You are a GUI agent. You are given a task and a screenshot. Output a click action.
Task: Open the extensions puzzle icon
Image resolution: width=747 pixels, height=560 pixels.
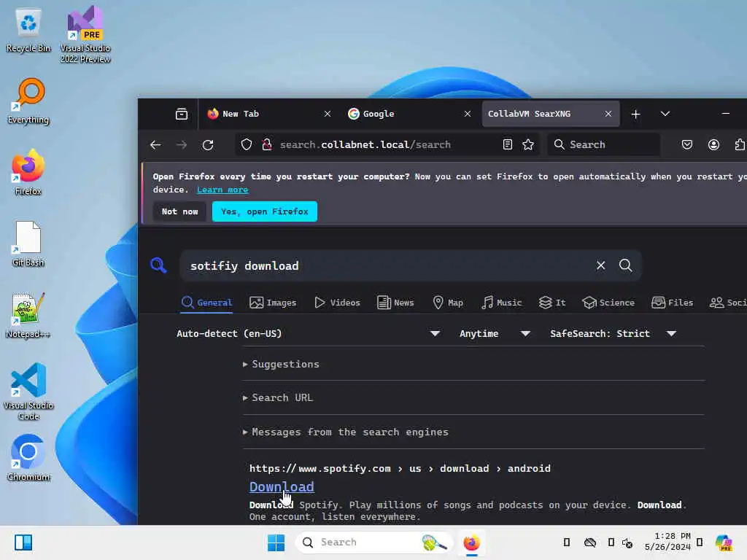click(740, 145)
